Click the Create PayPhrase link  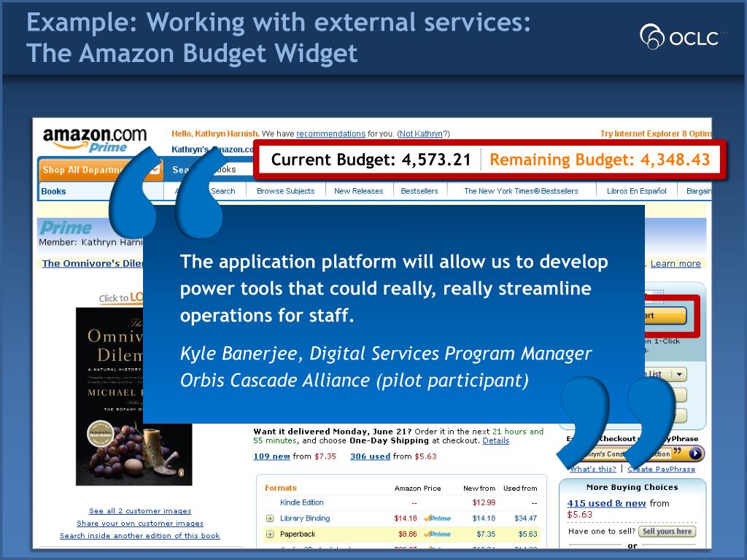point(661,469)
